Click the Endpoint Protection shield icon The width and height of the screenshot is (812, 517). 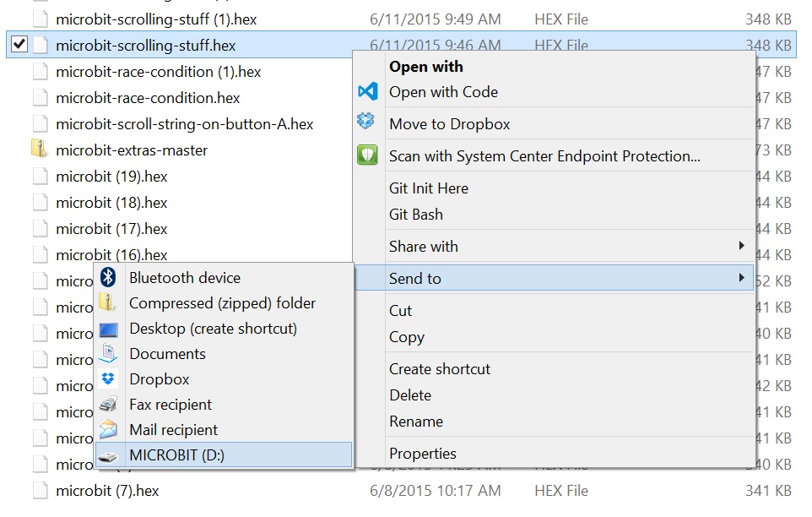(x=367, y=155)
